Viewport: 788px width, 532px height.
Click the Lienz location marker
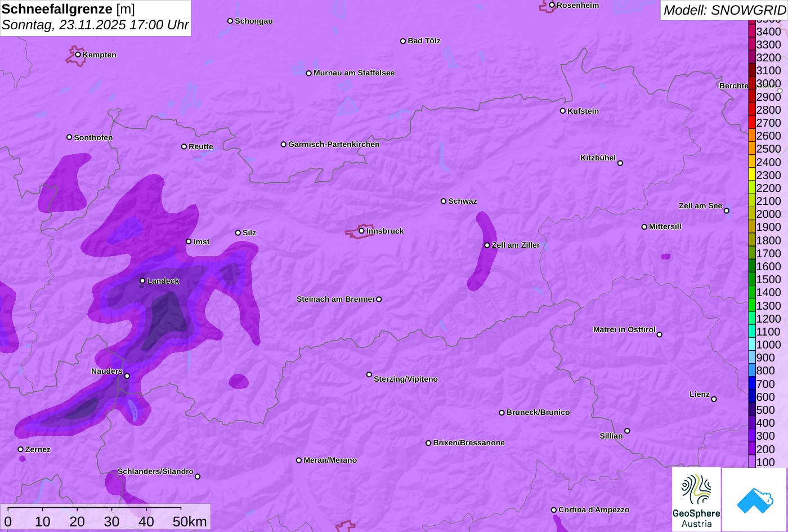point(714,399)
